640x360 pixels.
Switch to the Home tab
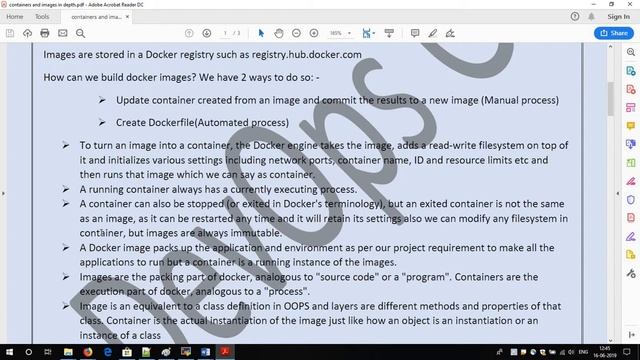pyautogui.click(x=15, y=17)
